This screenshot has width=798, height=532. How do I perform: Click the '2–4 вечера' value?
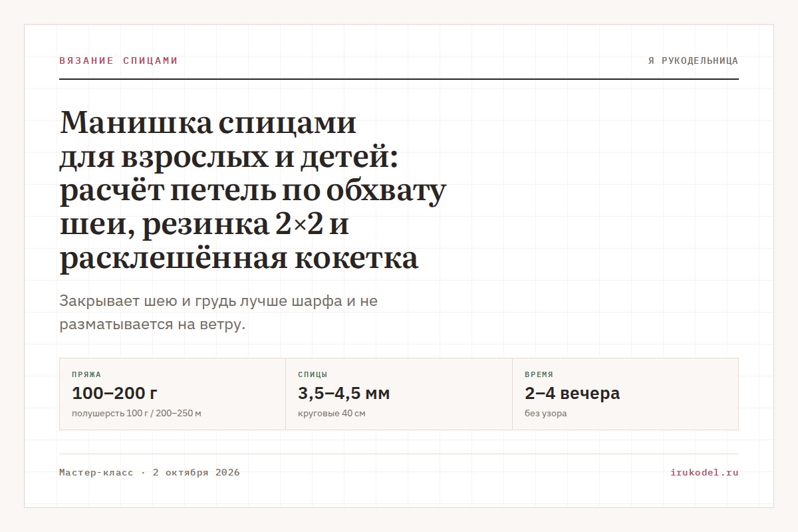572,393
